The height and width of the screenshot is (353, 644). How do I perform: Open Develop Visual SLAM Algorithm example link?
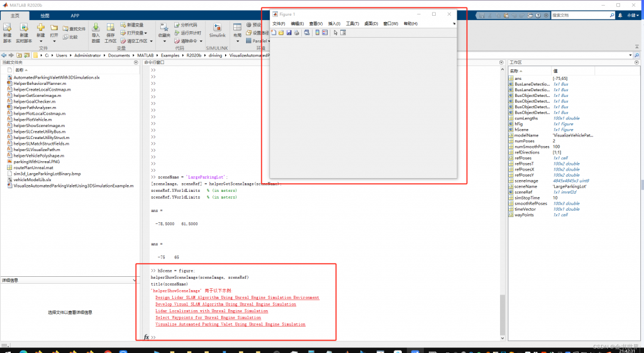[x=226, y=304]
